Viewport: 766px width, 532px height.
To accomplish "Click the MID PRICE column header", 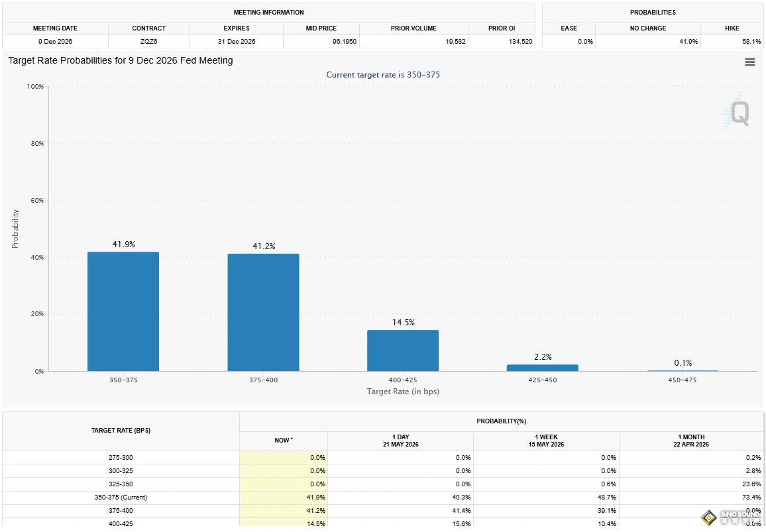I will pyautogui.click(x=321, y=28).
